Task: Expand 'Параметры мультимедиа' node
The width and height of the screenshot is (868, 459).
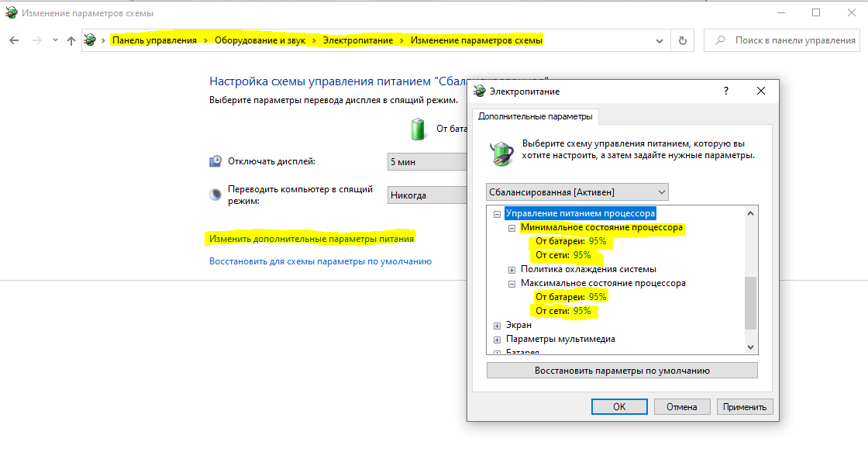Action: (497, 340)
